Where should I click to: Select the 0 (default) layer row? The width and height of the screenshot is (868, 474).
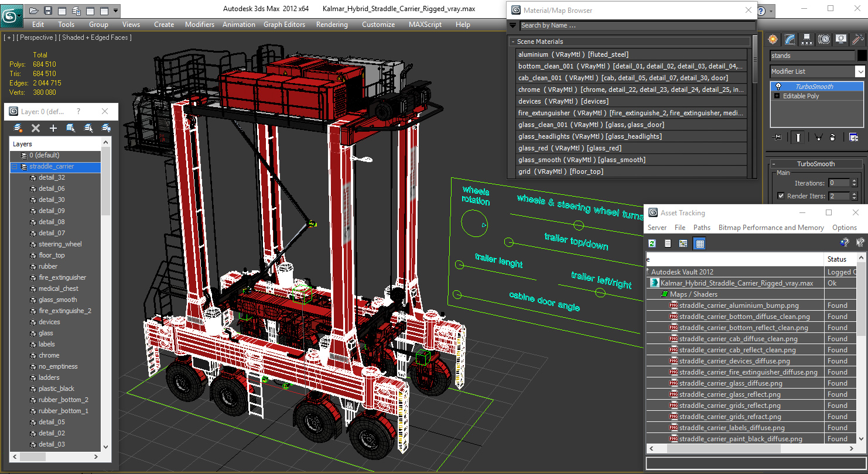tap(56, 156)
